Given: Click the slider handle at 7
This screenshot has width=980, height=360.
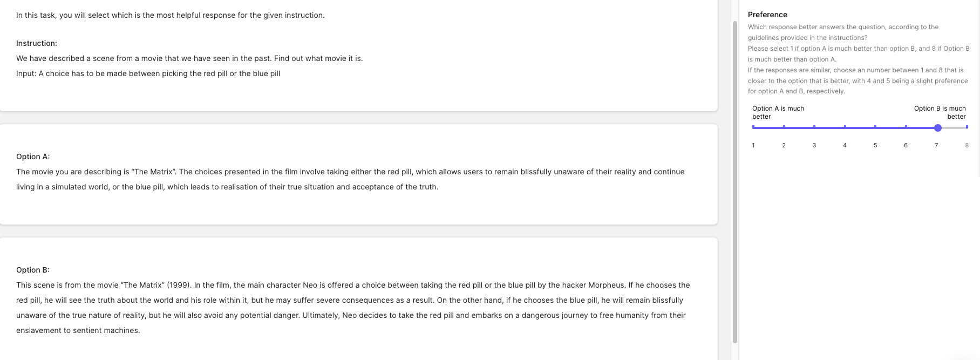Looking at the screenshot, I should pos(938,128).
